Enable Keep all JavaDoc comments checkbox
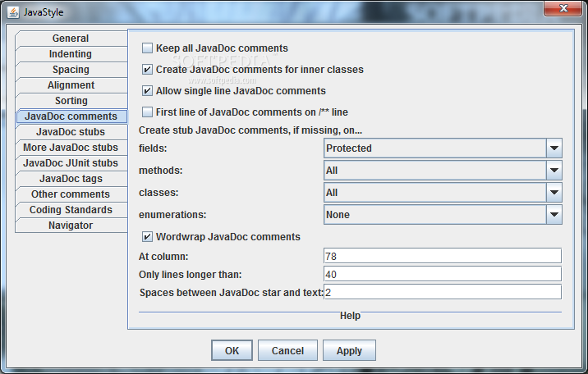The width and height of the screenshot is (588, 374). pyautogui.click(x=147, y=48)
